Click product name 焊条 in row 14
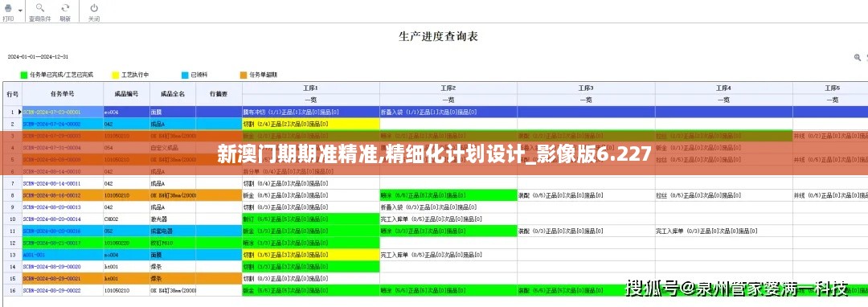This screenshot has width=868, height=307. point(173,267)
